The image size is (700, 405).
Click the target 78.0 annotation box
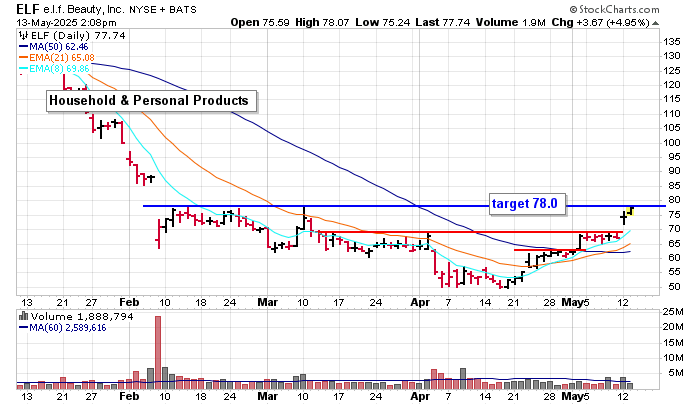tap(527, 204)
